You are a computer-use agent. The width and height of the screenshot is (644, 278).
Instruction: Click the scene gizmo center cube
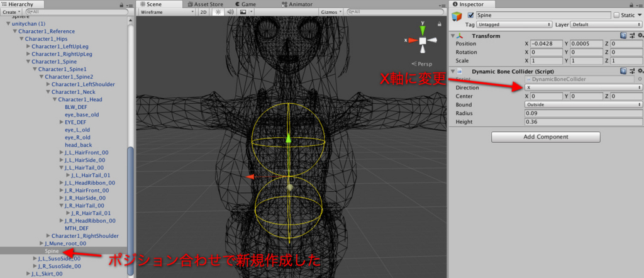pyautogui.click(x=422, y=41)
